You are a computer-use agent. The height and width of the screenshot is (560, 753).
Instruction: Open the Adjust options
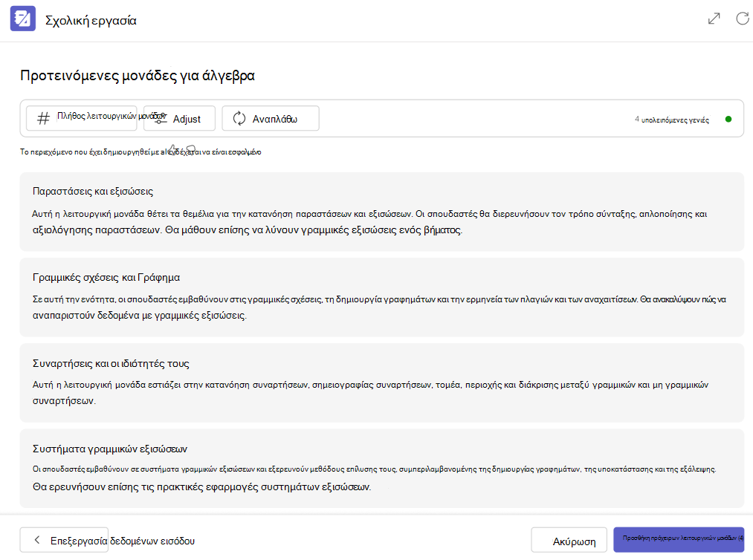pos(179,118)
